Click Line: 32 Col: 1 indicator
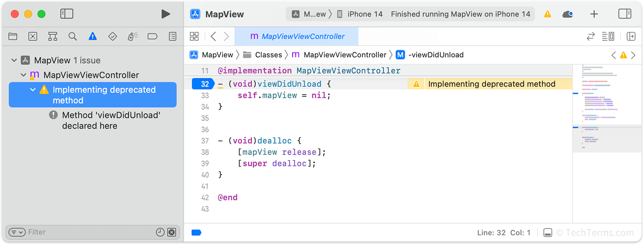This screenshot has width=644, height=245. click(x=504, y=233)
